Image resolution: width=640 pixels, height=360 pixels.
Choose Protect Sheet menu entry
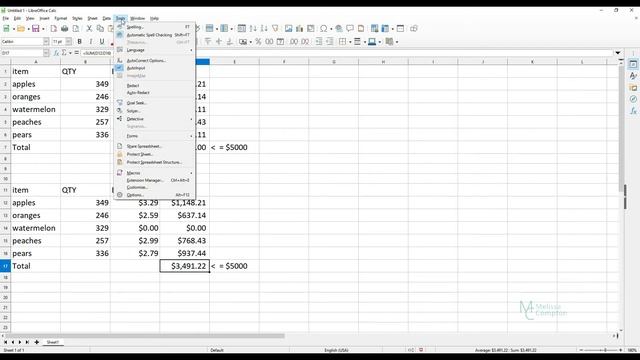click(x=154, y=154)
